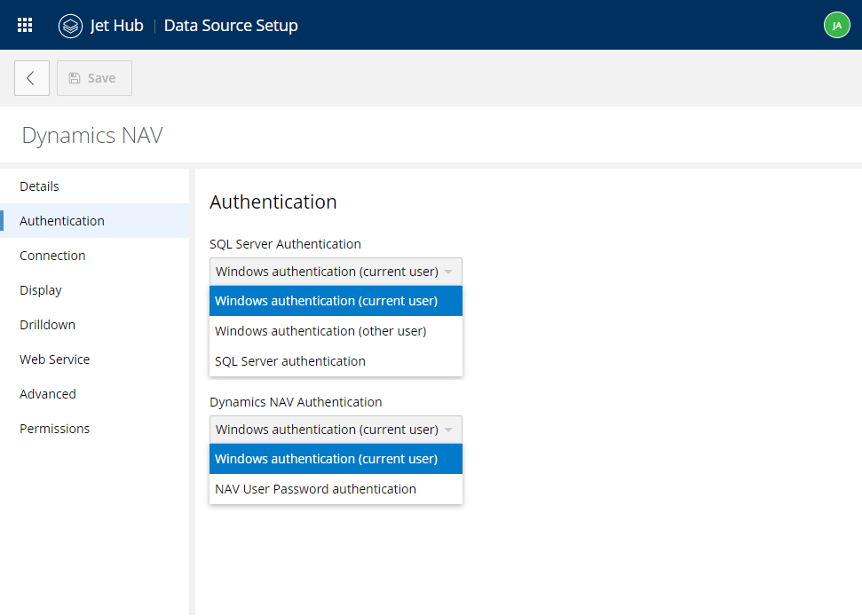Open the Display section
Viewport: 862px width, 616px height.
point(95,290)
